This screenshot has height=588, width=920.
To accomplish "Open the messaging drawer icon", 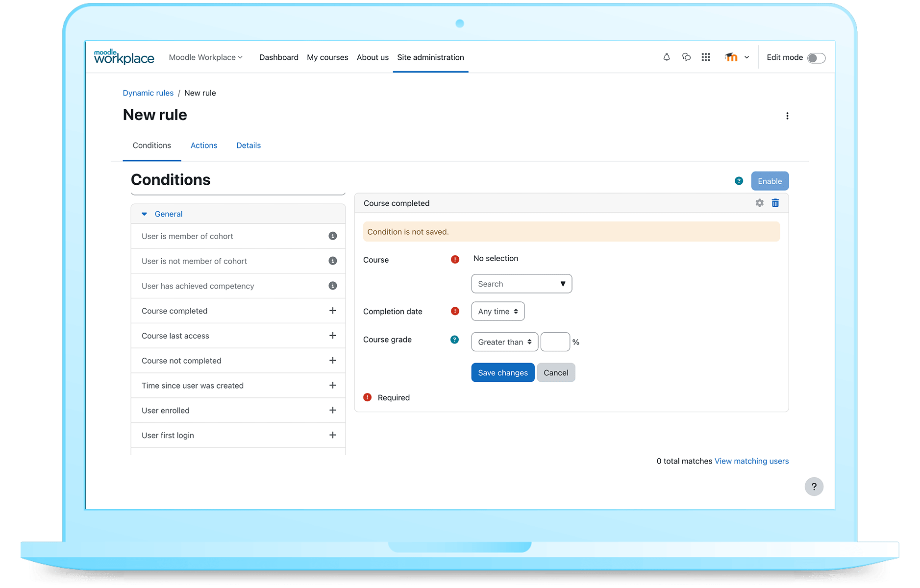I will (x=686, y=57).
